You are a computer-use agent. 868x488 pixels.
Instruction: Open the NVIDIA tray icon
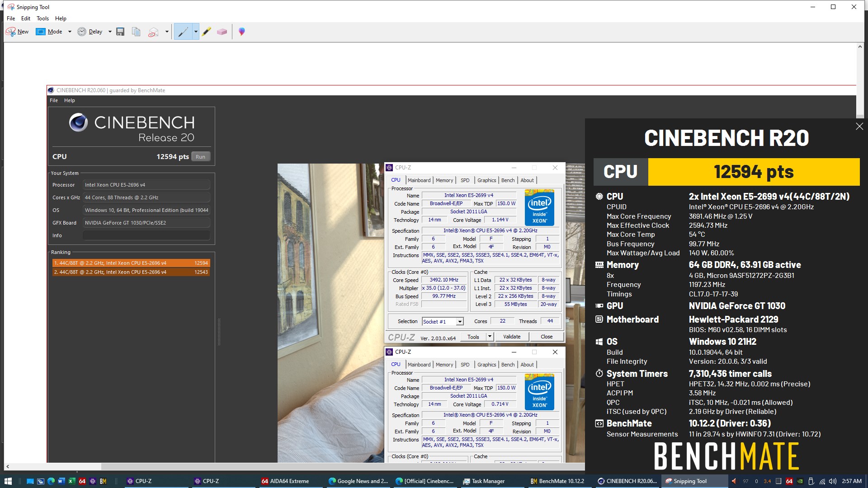[800, 481]
